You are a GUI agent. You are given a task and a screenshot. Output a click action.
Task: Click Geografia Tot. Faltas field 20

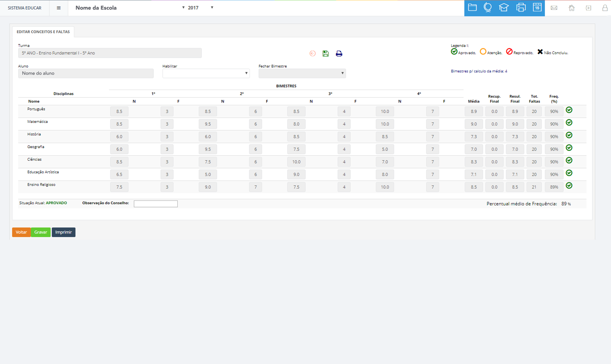click(x=534, y=149)
